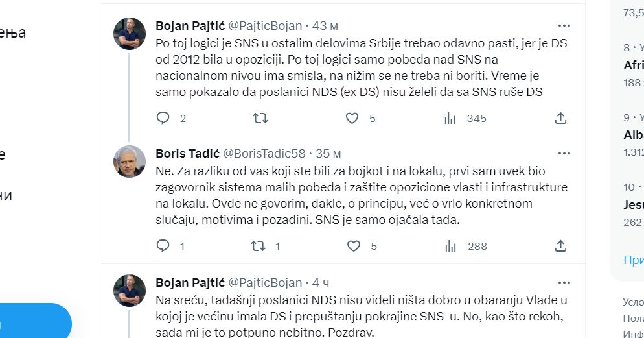View analytics showing 345 views
644x338 pixels.
click(450, 118)
